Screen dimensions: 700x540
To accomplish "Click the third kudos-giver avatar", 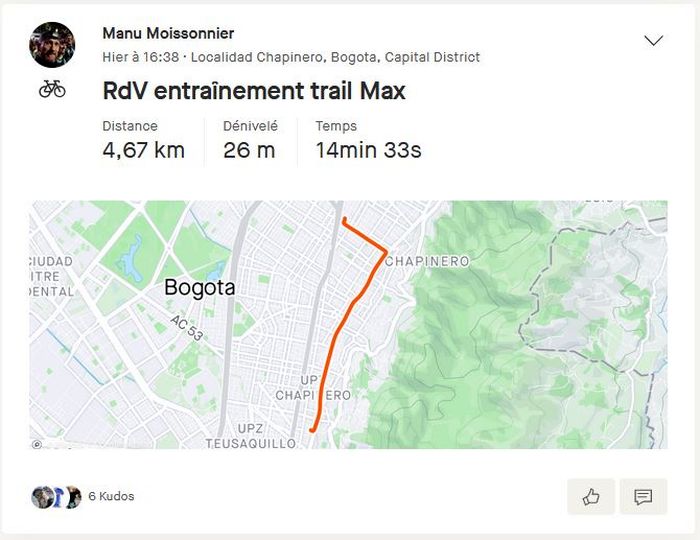I will click(x=72, y=497).
